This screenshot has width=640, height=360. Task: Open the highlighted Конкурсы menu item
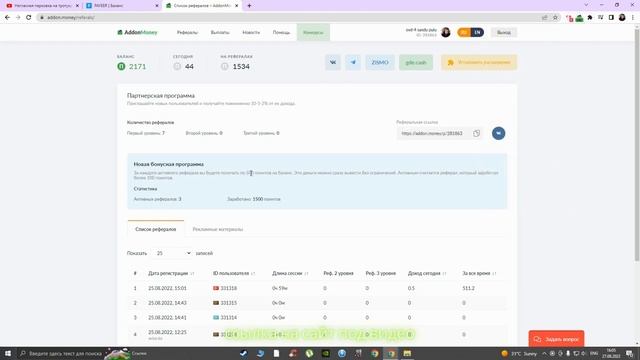pyautogui.click(x=313, y=32)
